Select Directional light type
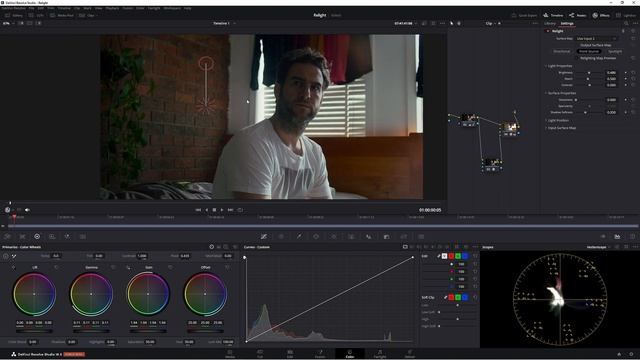 562,51
